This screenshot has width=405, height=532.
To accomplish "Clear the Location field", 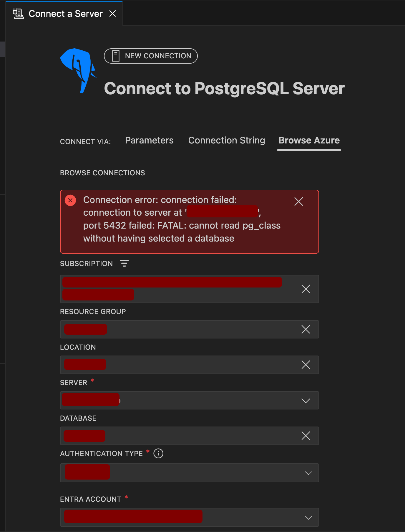I will point(306,365).
